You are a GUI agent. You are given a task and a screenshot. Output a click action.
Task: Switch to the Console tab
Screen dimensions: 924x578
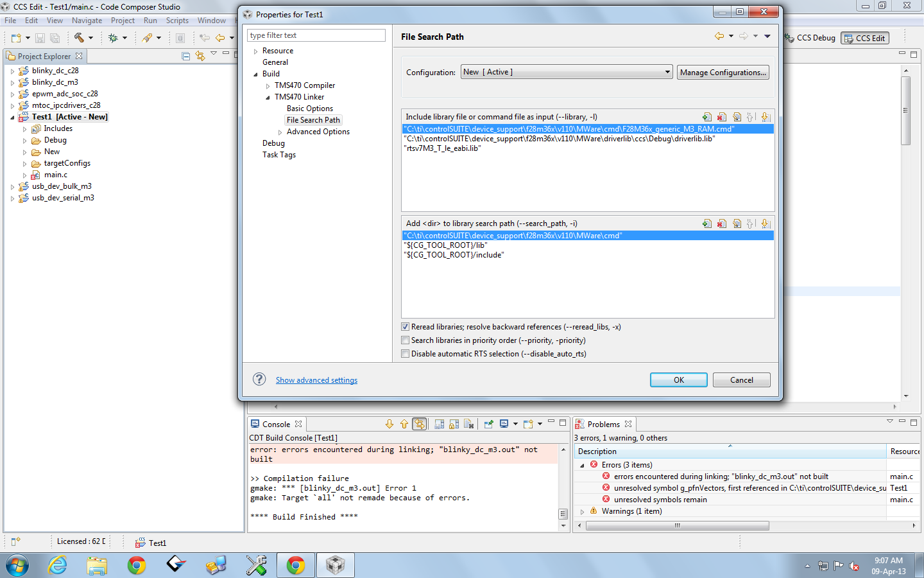pos(276,425)
